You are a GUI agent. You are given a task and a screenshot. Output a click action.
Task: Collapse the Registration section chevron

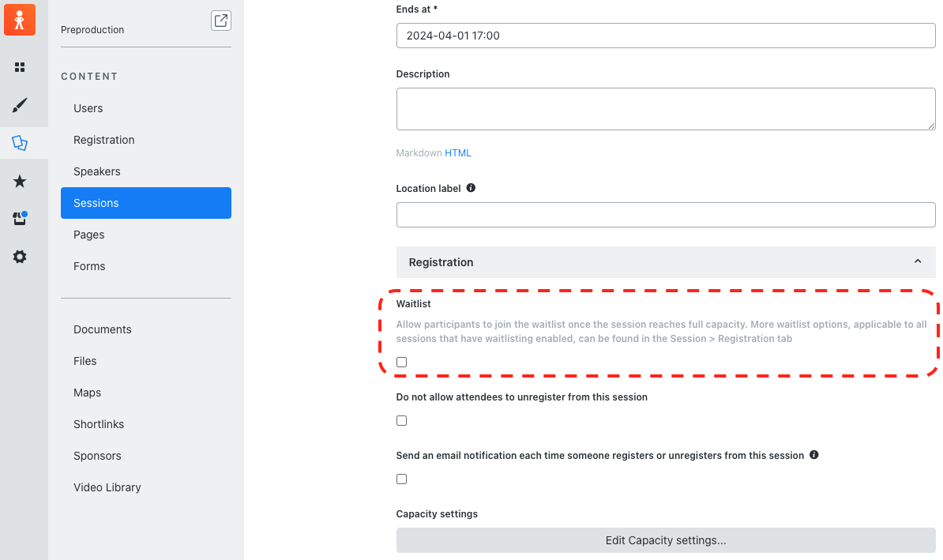[x=918, y=261]
